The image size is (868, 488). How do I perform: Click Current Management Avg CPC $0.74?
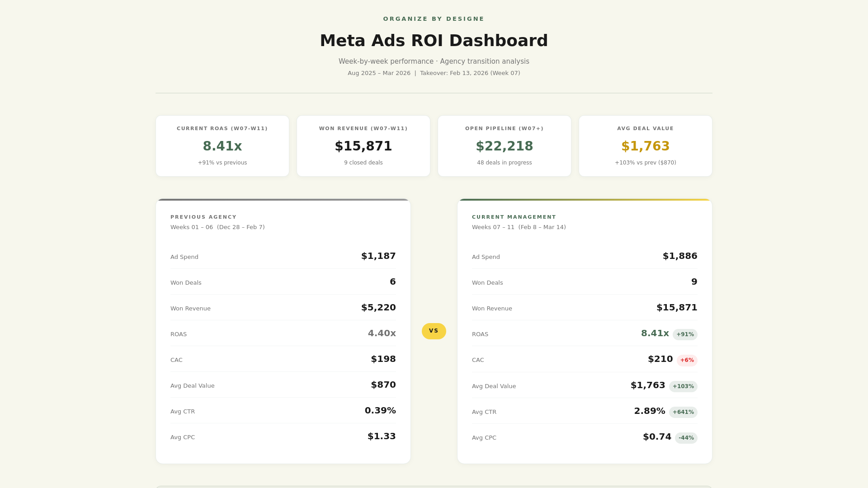657,437
